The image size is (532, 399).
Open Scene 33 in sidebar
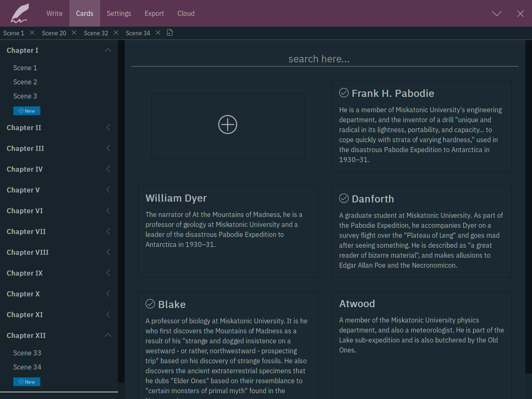point(27,353)
